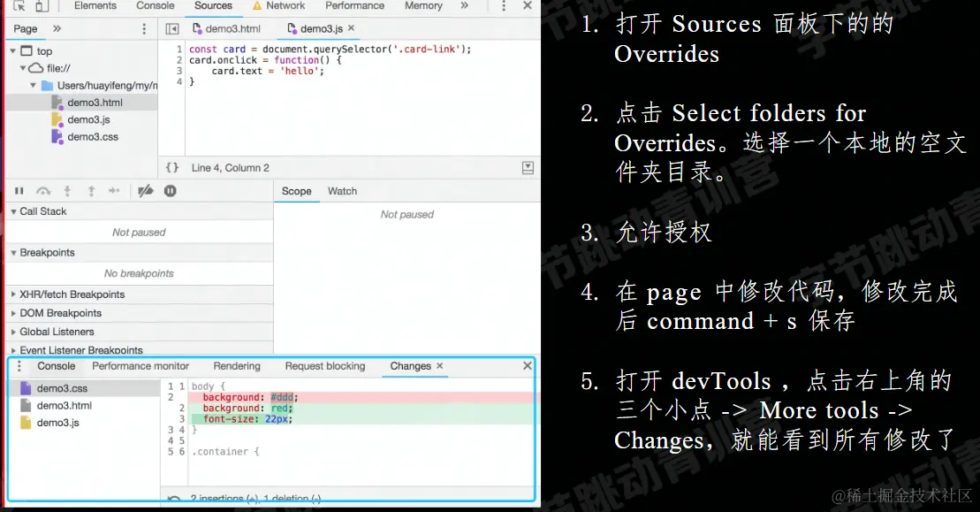Open navigator pane three-dot menu
This screenshot has height=512, width=980.
click(x=144, y=29)
